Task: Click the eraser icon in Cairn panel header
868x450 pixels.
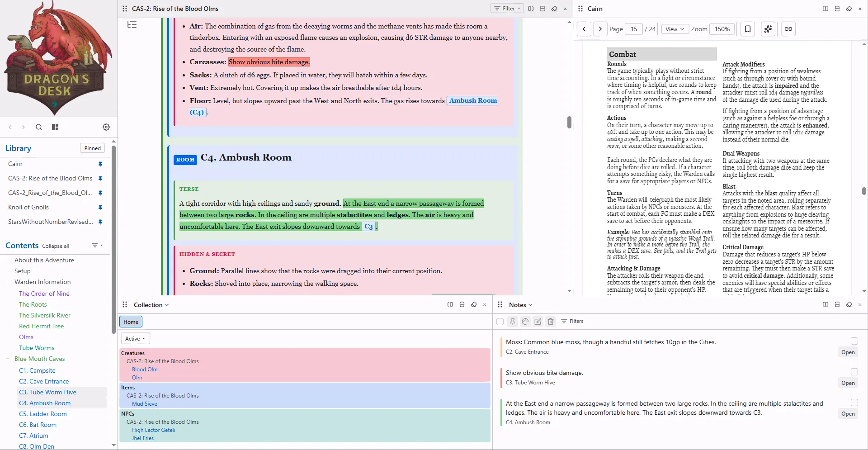Action: click(x=849, y=9)
